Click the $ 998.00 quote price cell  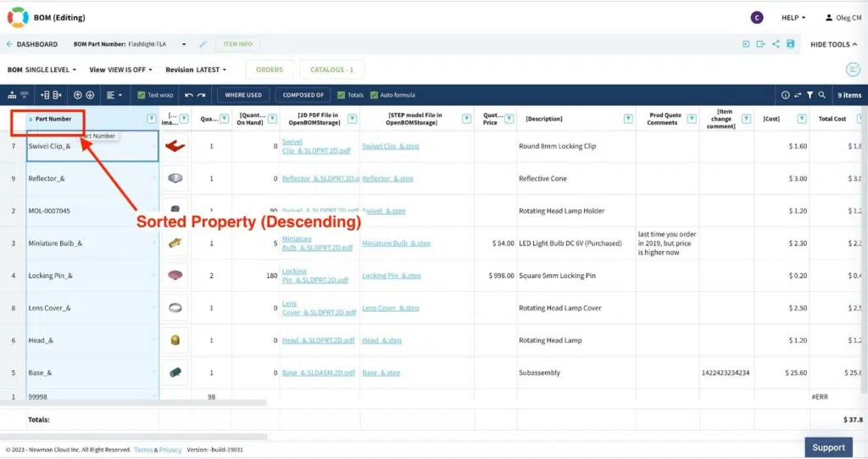coord(495,276)
